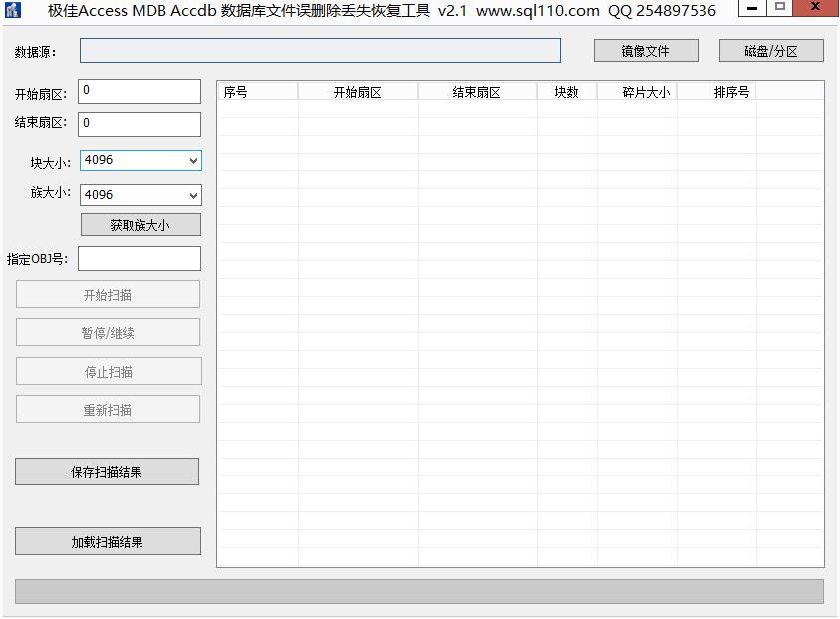Viewport: 840px width, 619px height.
Task: Click the 暂停/继续 button
Action: click(108, 332)
